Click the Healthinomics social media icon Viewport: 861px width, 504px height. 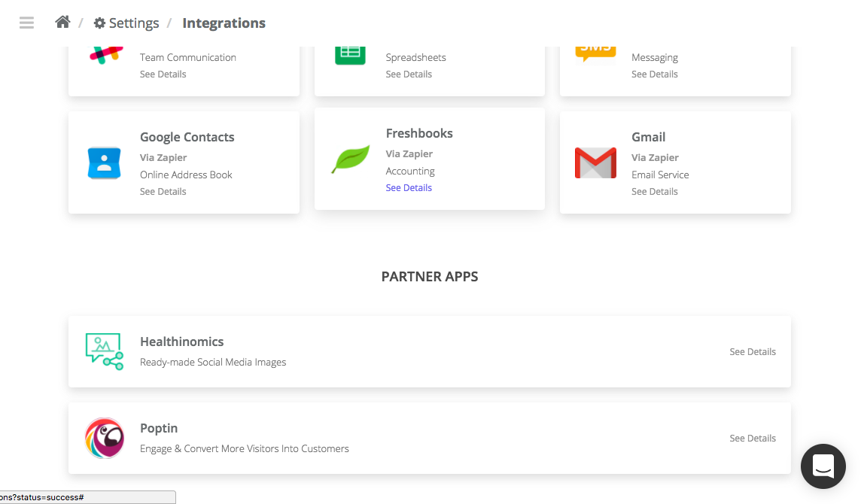(104, 351)
